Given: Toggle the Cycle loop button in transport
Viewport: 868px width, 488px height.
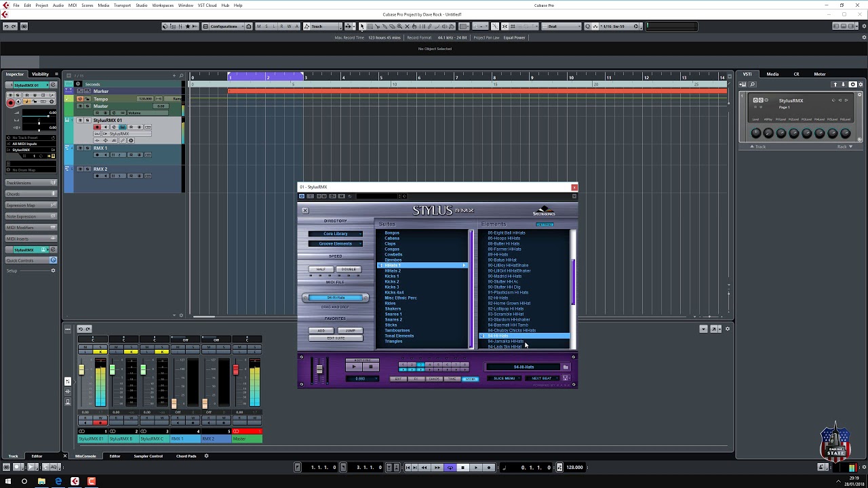Looking at the screenshot, I should click(450, 467).
